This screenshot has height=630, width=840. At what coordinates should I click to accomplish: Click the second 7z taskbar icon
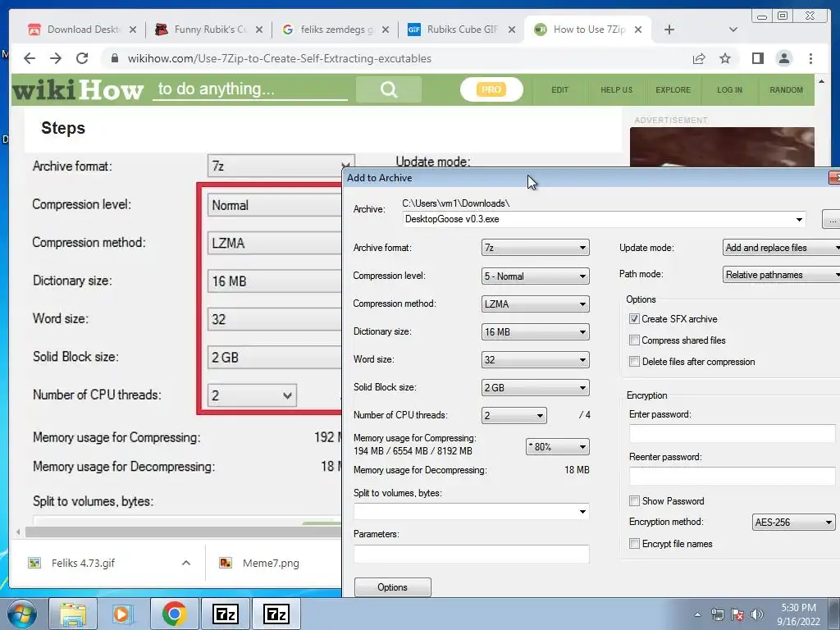tap(276, 614)
